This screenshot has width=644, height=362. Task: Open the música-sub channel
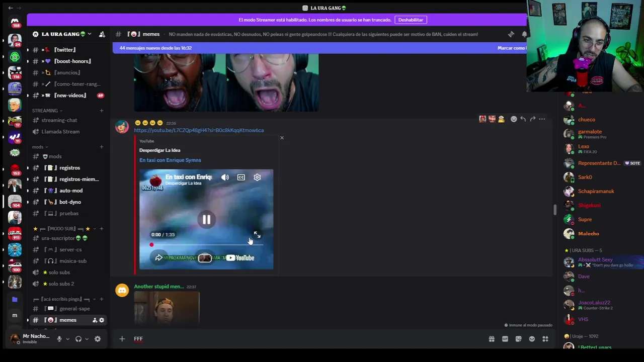coord(67,261)
